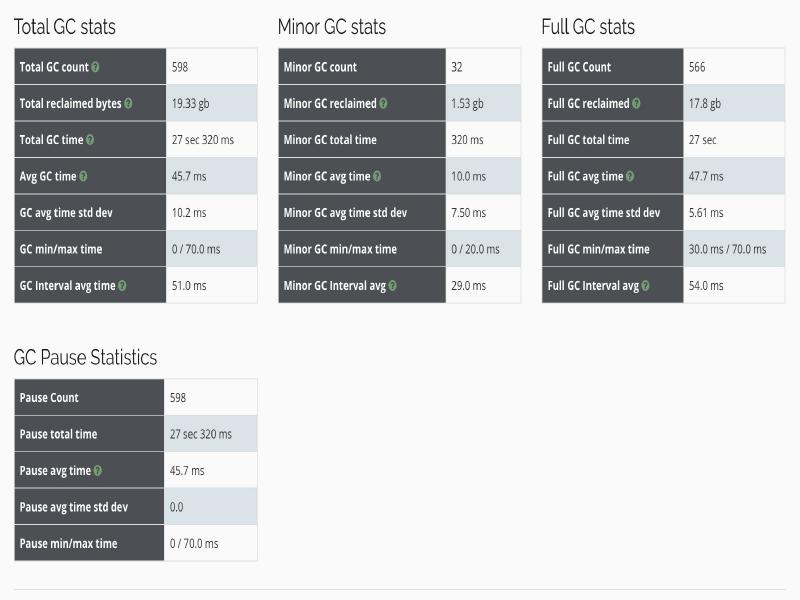
Task: Open the help icon next to Minor GC reclaimed
Action: [x=383, y=104]
